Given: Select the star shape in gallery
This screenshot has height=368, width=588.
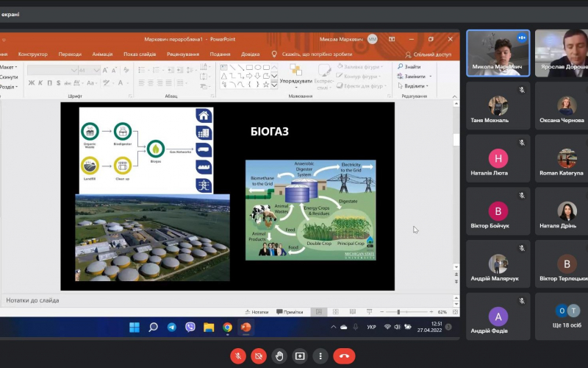Looking at the screenshot, I should tap(266, 85).
